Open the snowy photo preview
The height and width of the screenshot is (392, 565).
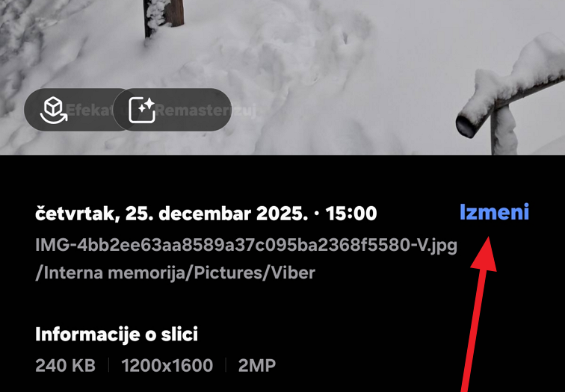(282, 78)
